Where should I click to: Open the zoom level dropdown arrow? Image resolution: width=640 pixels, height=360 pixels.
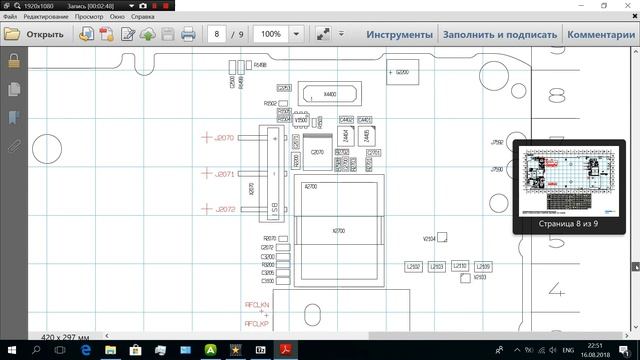click(x=296, y=34)
